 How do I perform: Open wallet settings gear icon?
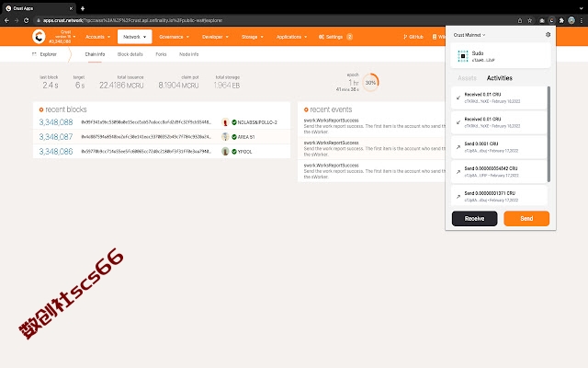[x=548, y=35]
